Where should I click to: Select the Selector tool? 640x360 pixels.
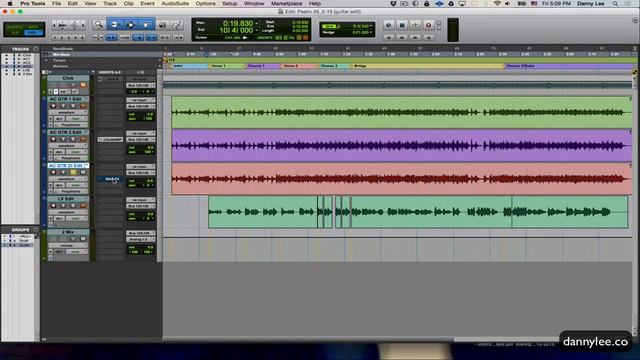coord(131,25)
